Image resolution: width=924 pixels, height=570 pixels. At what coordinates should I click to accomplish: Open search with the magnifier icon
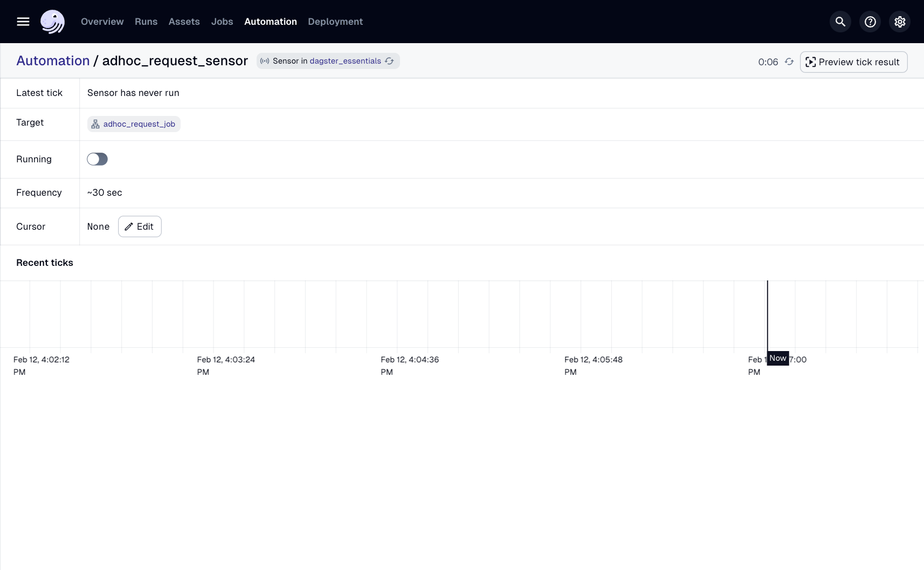coord(840,22)
